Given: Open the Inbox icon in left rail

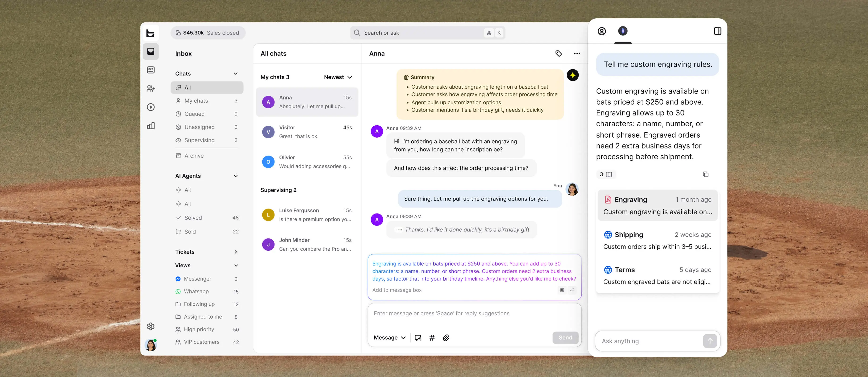Looking at the screenshot, I should [x=151, y=52].
